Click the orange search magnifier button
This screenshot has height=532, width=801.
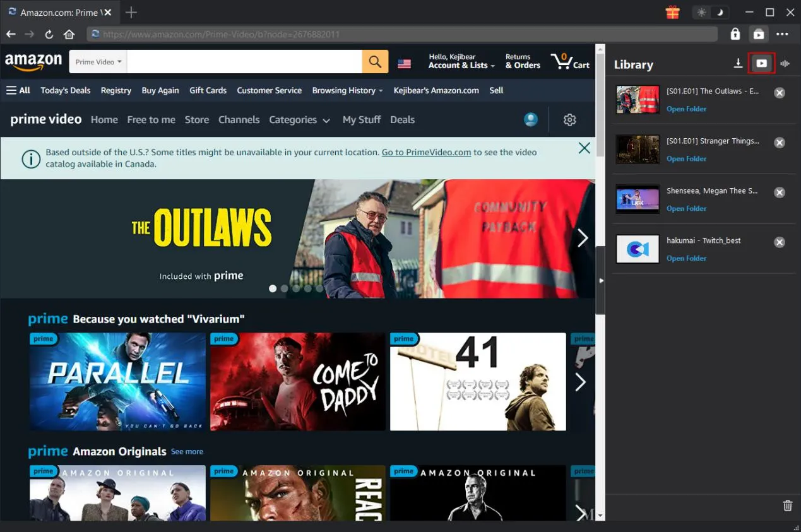[375, 61]
